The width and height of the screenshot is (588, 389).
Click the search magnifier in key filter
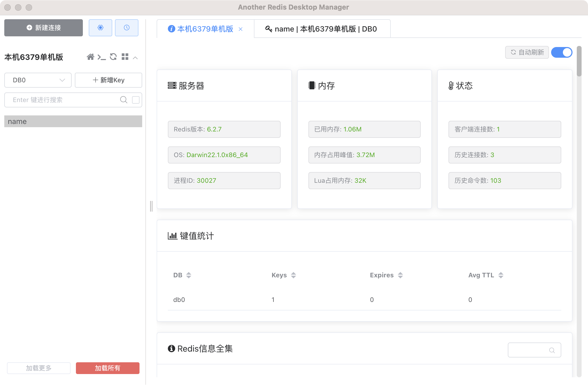coord(123,100)
